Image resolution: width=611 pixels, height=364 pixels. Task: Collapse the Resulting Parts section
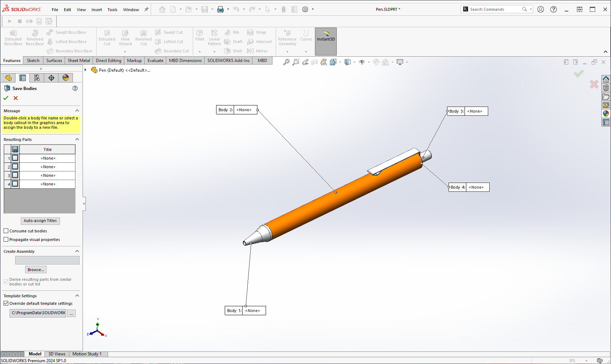[77, 140]
